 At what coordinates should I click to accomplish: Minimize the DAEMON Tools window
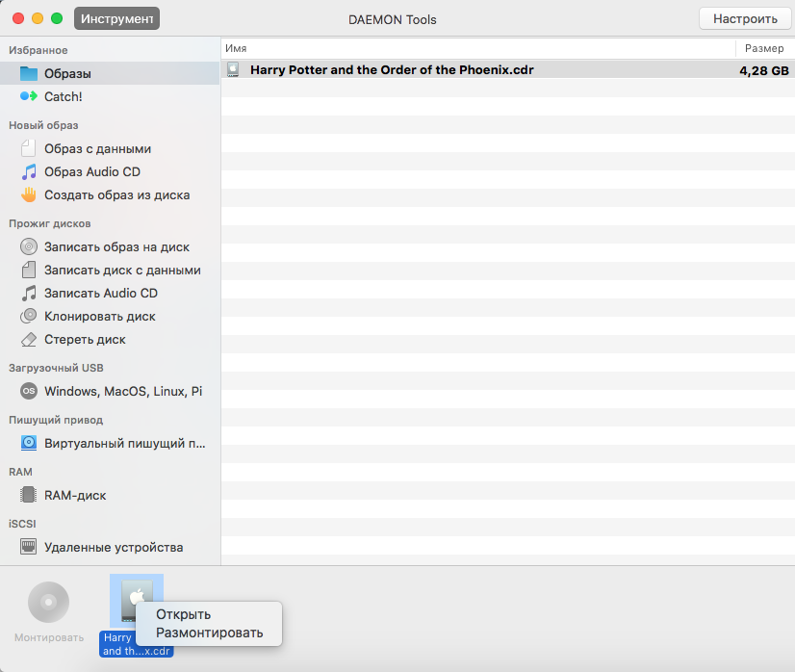(38, 18)
